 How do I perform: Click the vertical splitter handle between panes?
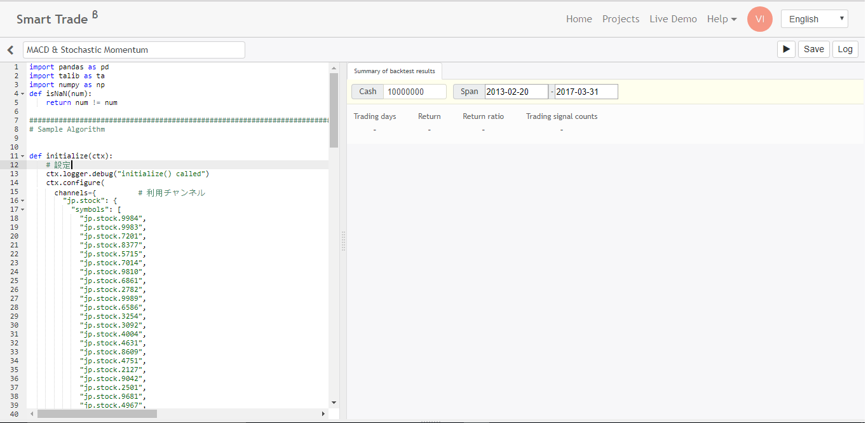click(343, 242)
